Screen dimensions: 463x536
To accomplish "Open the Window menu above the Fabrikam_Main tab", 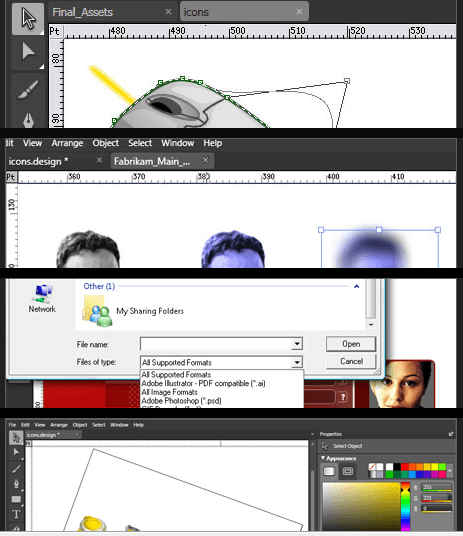I will click(177, 143).
